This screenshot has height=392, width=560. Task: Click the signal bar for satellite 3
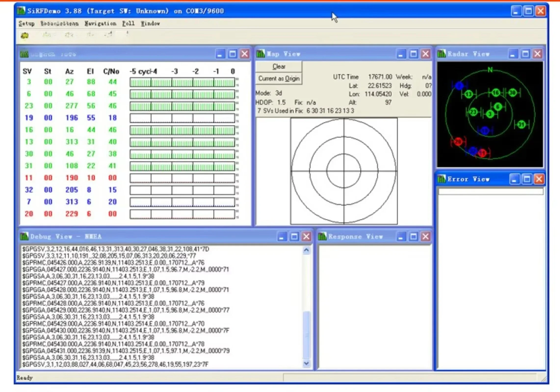[182, 82]
